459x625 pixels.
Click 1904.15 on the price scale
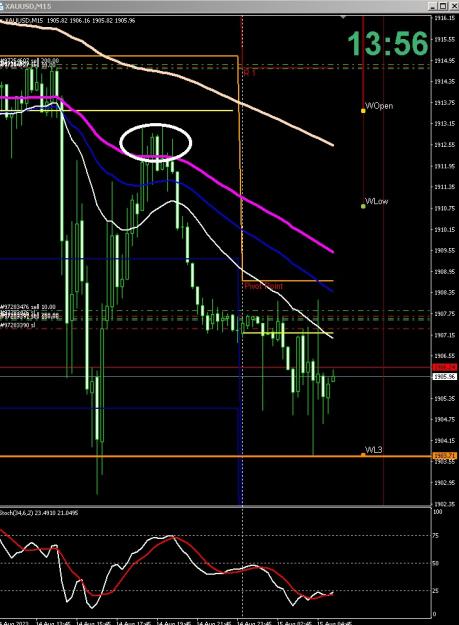[x=445, y=440]
